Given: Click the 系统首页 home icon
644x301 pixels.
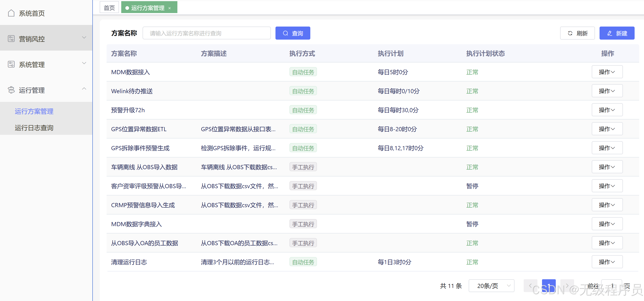Looking at the screenshot, I should coord(11,13).
